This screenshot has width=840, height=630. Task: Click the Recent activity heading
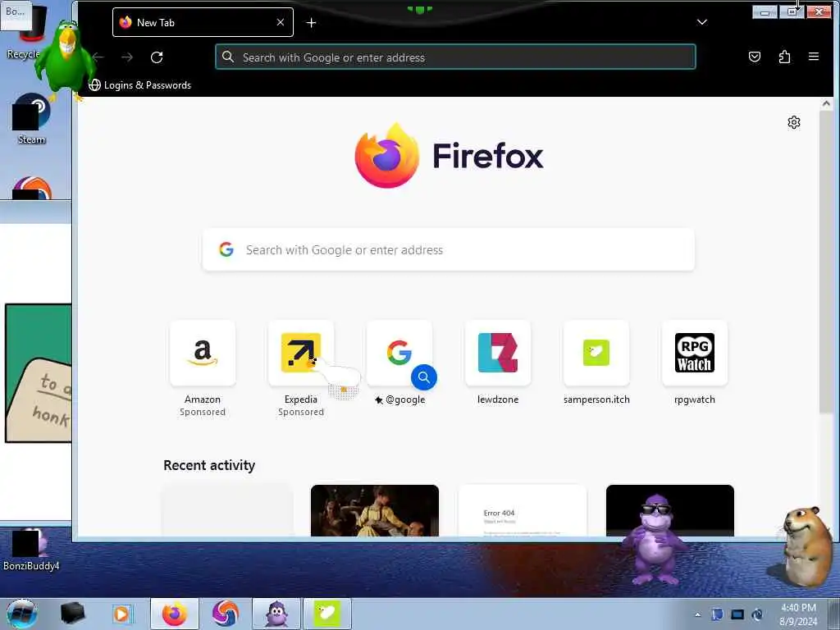[x=209, y=465]
